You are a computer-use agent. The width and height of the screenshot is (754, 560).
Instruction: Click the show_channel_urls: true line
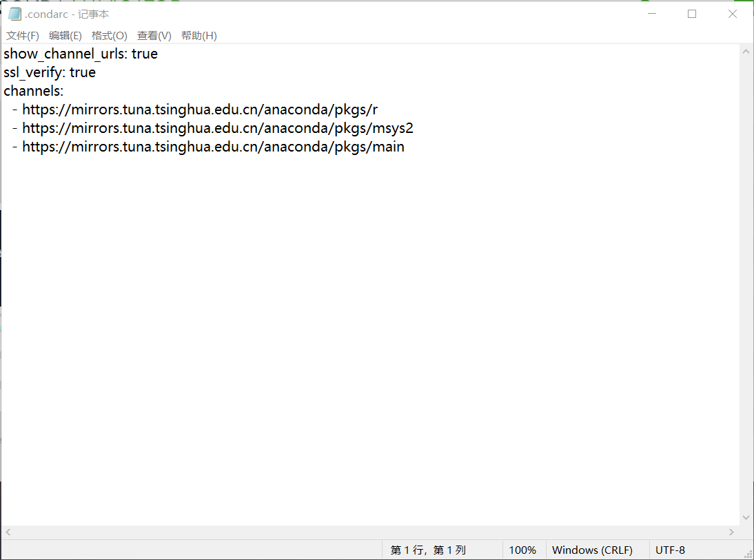pos(81,54)
